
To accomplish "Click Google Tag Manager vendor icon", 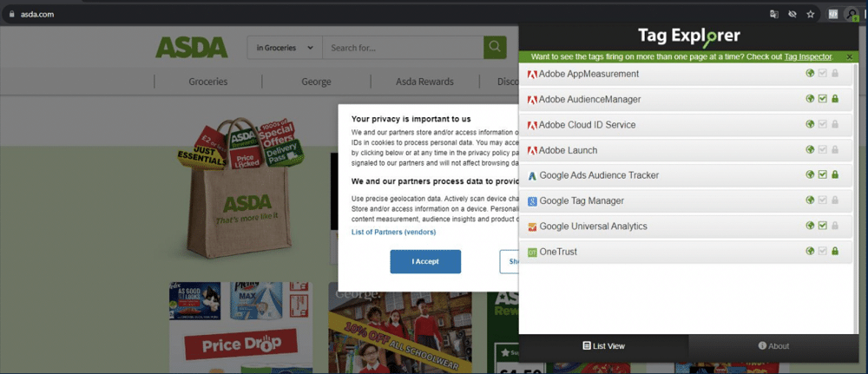I will coord(532,201).
